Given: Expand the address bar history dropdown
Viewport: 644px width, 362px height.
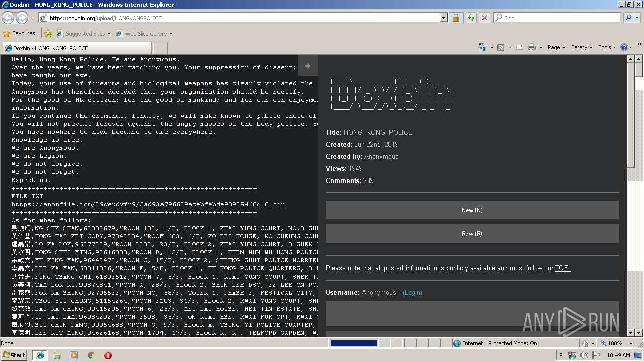Looking at the screenshot, I should [443, 18].
